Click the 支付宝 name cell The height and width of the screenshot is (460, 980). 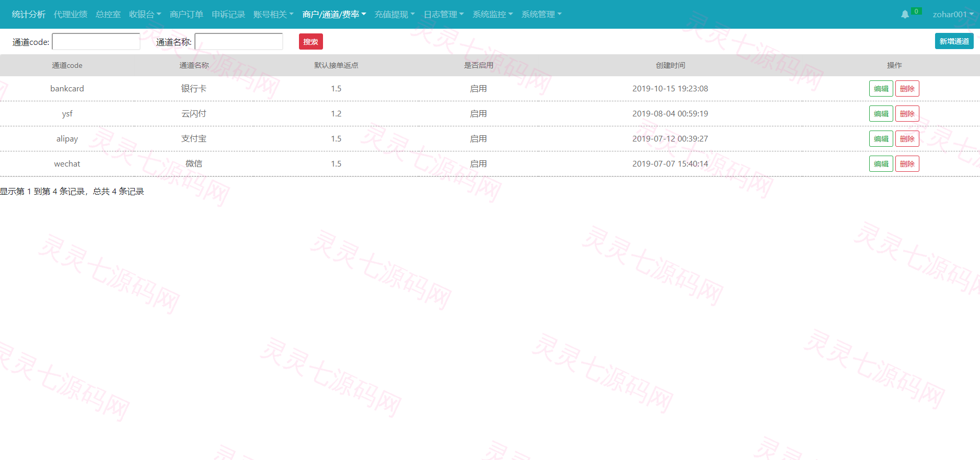[x=194, y=139]
